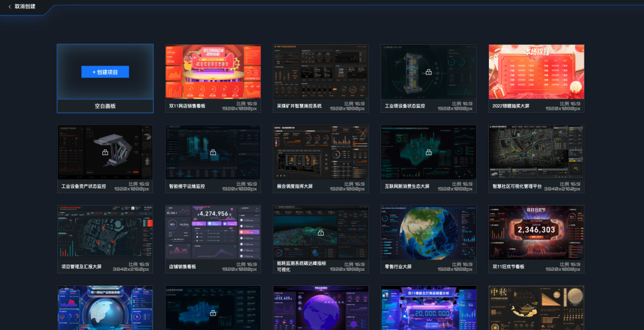The width and height of the screenshot is (644, 330).
Task: Click the 能耗监测系统碳达峰指标可视化 title
Action: pos(302,266)
